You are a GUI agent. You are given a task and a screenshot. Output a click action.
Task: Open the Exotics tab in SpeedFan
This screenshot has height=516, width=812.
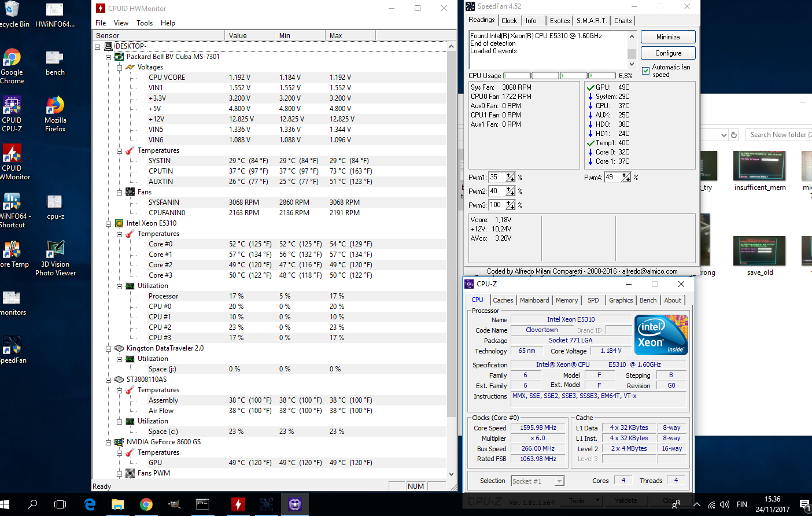pos(560,21)
